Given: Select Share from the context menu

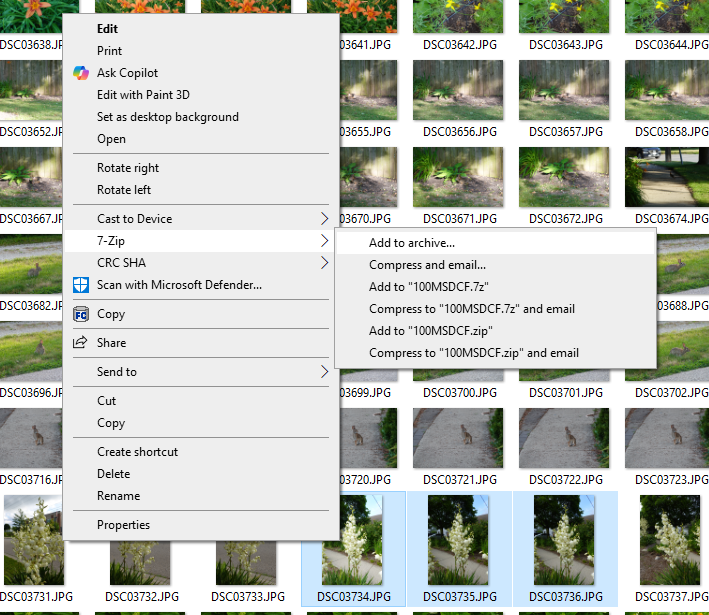Looking at the screenshot, I should click(x=201, y=343).
